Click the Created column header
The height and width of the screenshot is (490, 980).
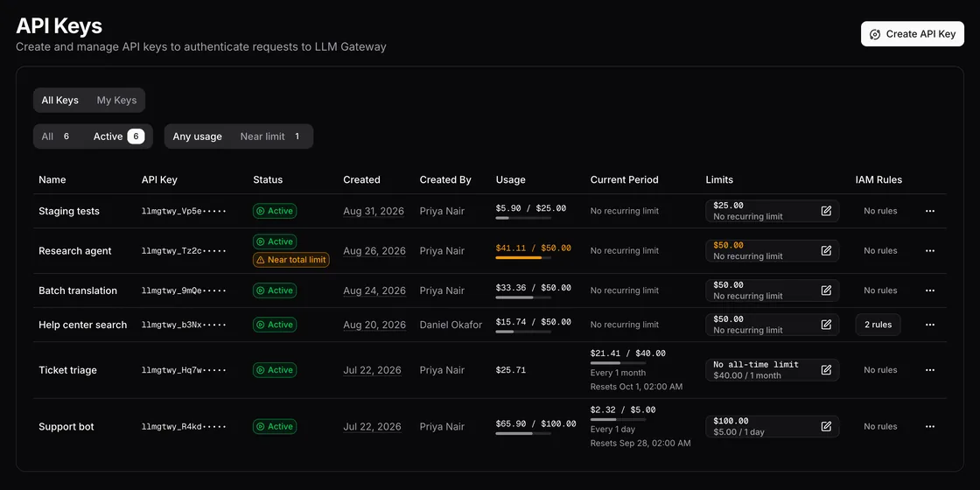(361, 179)
